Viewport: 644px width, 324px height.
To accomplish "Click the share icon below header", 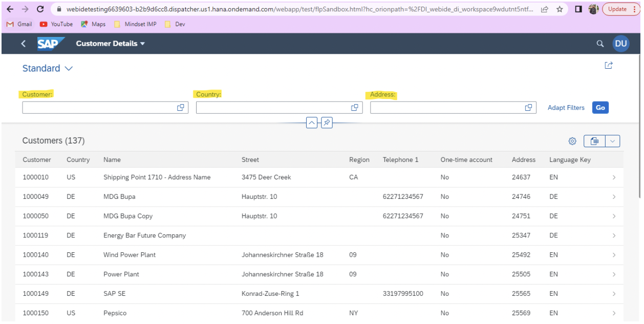I will coord(608,65).
